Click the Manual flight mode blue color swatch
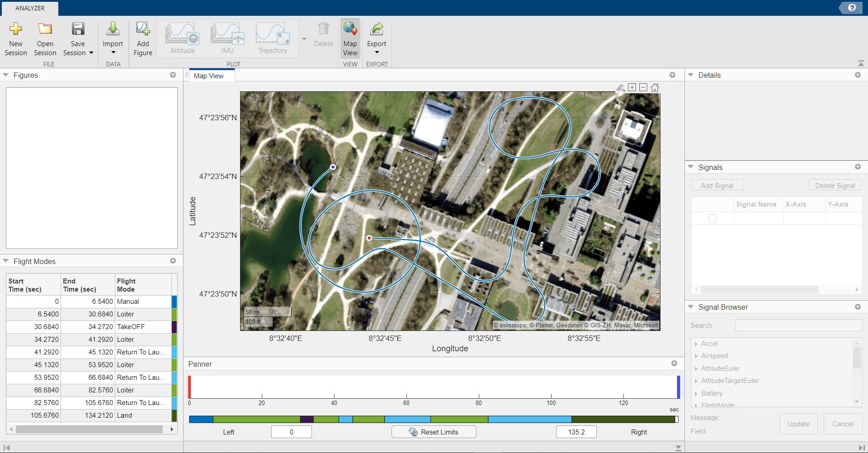The width and height of the screenshot is (868, 453). pos(175,302)
